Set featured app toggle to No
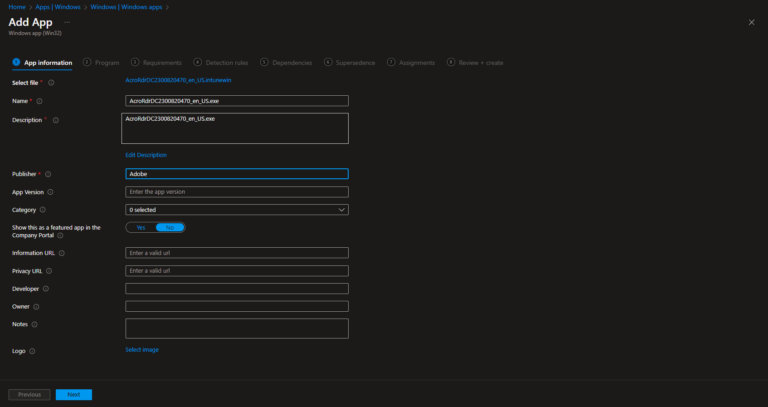 coord(170,228)
